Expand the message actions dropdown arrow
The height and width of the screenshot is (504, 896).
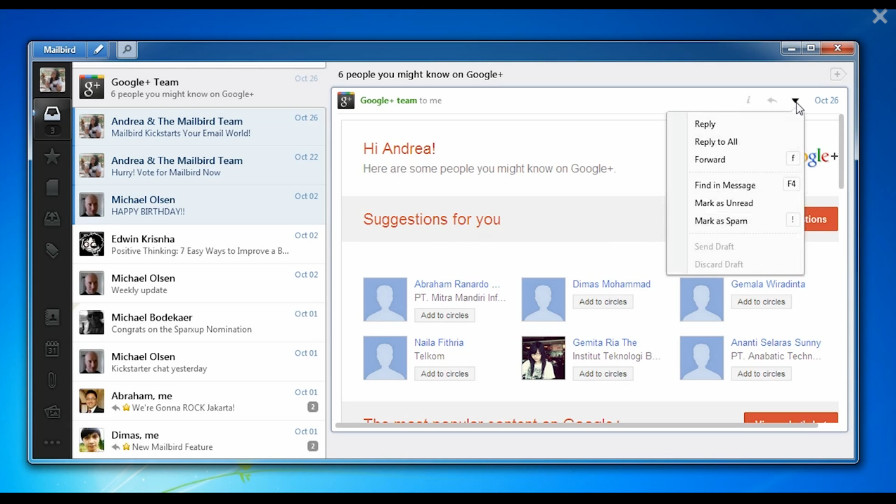click(796, 101)
